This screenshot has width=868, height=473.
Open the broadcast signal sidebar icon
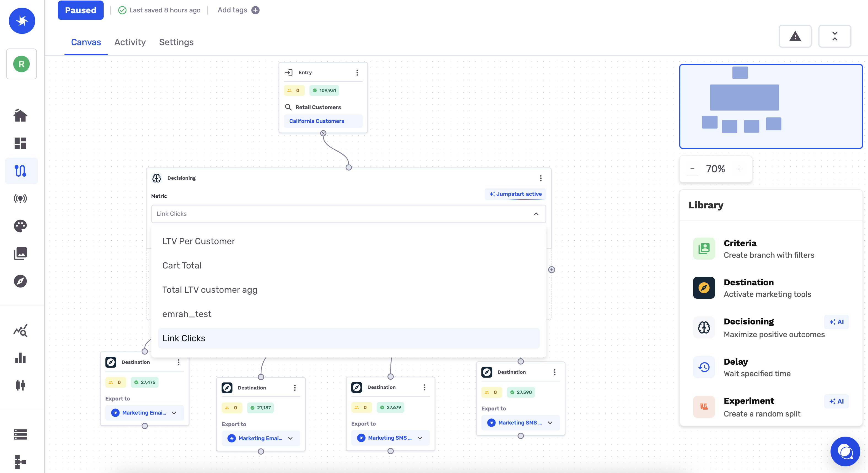click(20, 198)
